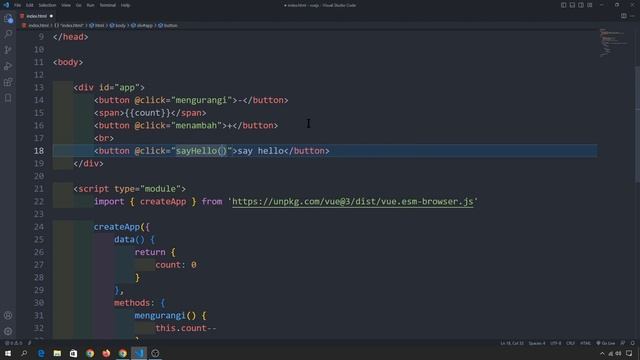Viewport: 640px width, 360px height.
Task: Click Go Live server button
Action: click(605, 343)
